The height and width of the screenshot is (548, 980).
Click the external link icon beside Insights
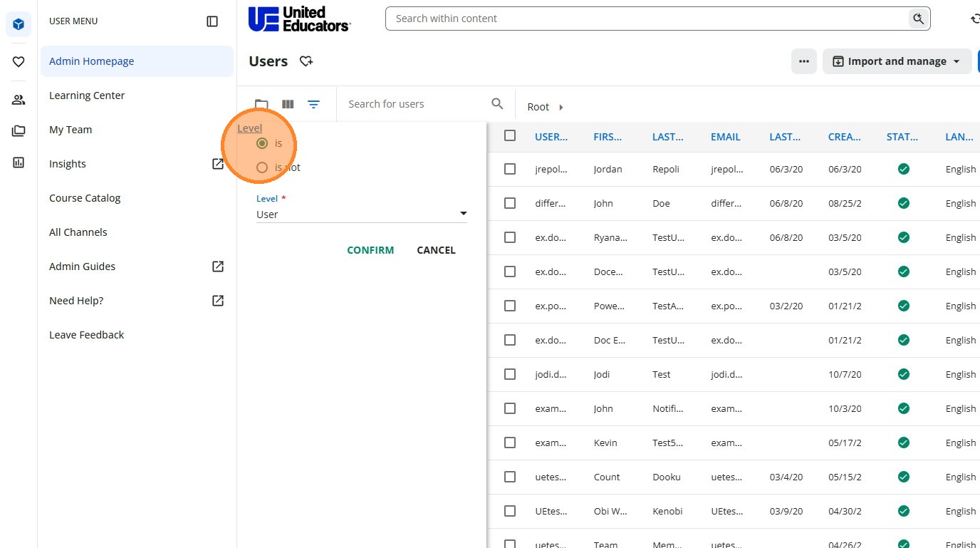coord(218,164)
